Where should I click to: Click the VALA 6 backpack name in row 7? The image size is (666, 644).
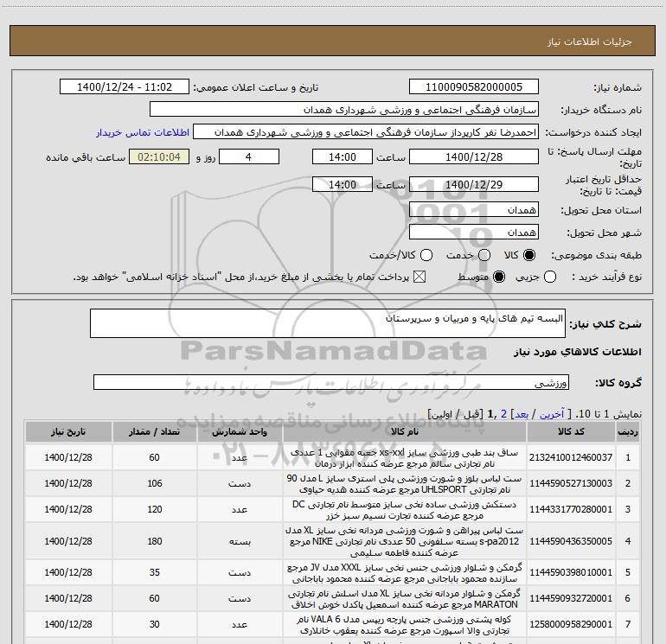(405, 624)
